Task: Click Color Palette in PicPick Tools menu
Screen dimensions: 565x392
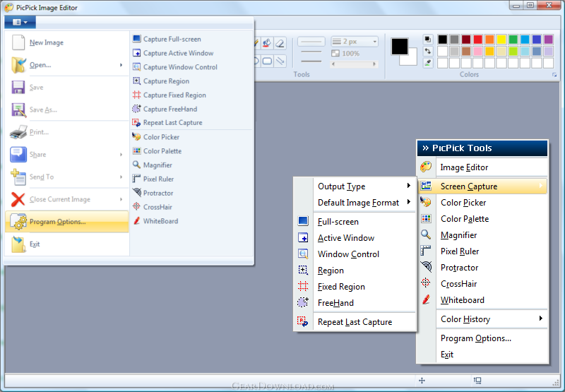Action: tap(483, 219)
